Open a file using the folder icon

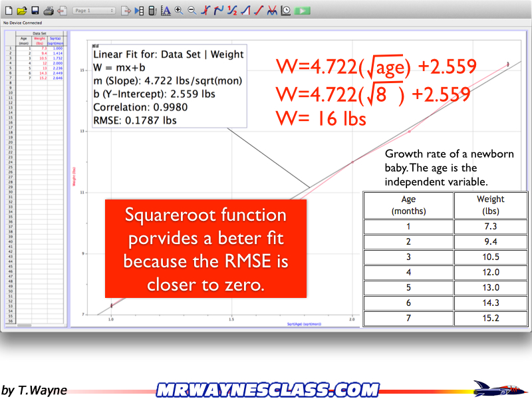pyautogui.click(x=21, y=11)
